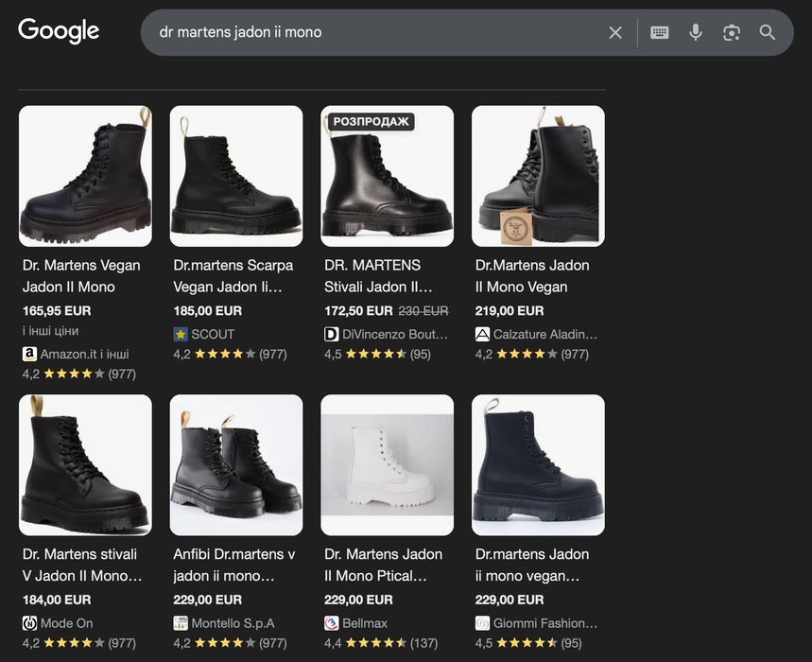Screen dimensions: 812x662
Task: Click Bellmax 4,4 rating (137)
Action: [x=381, y=643]
